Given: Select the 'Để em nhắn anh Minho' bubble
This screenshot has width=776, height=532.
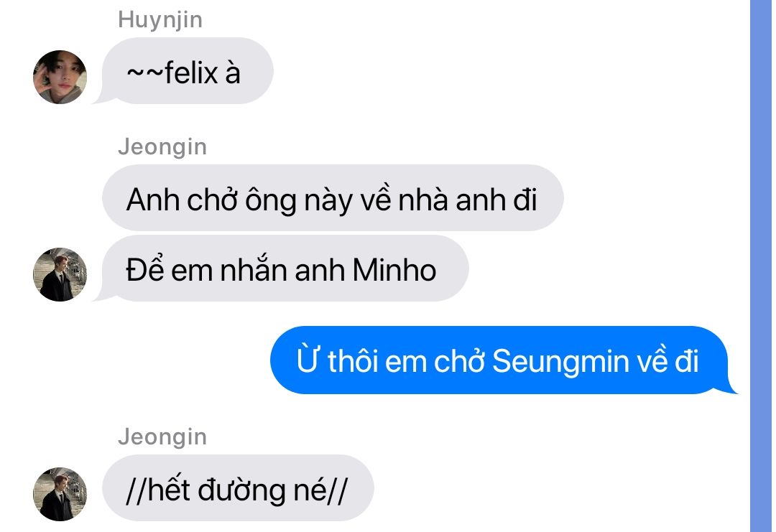Looking at the screenshot, I should pyautogui.click(x=282, y=269).
